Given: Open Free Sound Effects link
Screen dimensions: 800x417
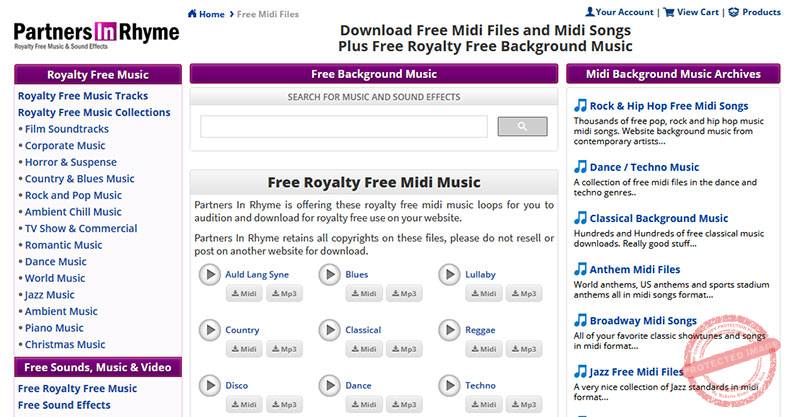Looking at the screenshot, I should pyautogui.click(x=64, y=405).
